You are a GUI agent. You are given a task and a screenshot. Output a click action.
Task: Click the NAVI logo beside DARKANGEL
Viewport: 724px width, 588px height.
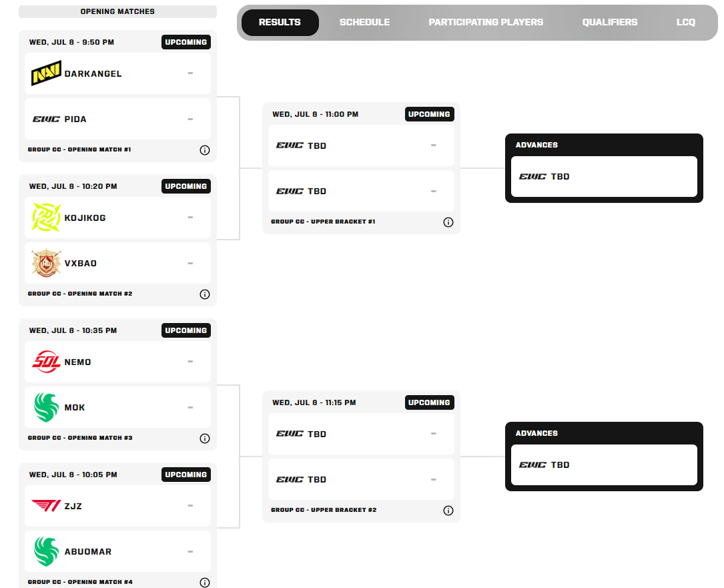click(46, 73)
